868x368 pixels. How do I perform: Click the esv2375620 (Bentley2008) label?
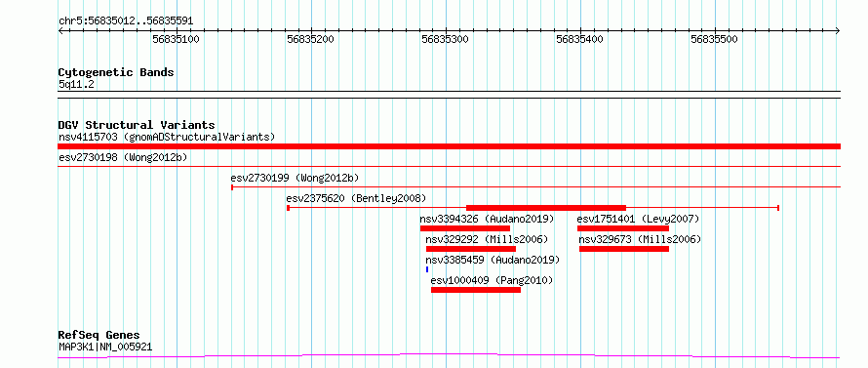click(356, 198)
